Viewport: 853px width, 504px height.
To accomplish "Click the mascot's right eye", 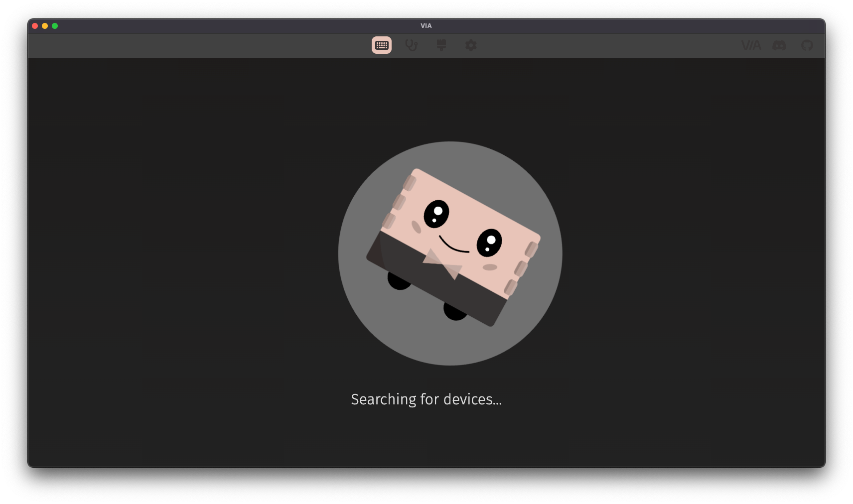I will click(x=489, y=243).
